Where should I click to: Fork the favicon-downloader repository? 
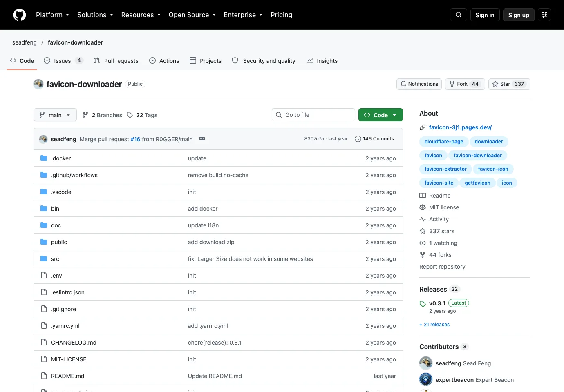[x=465, y=84]
